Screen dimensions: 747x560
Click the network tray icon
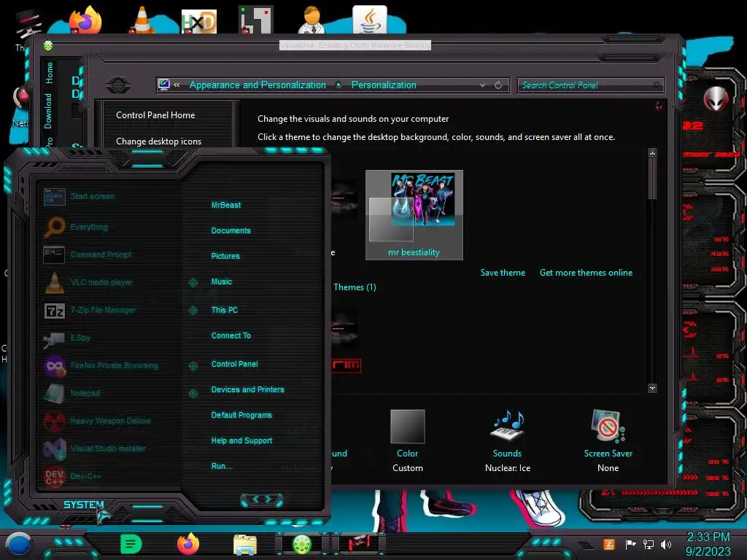coord(649,544)
